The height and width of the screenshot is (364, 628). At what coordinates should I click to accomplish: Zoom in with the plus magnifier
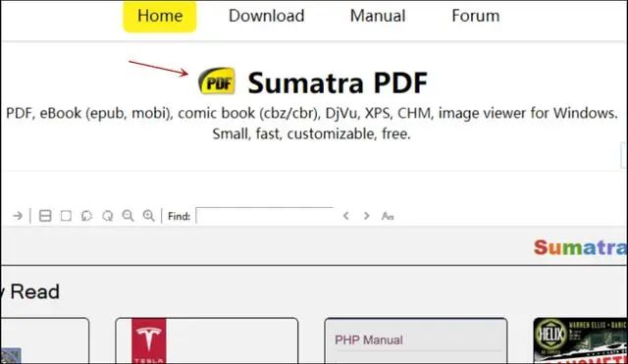coord(148,216)
